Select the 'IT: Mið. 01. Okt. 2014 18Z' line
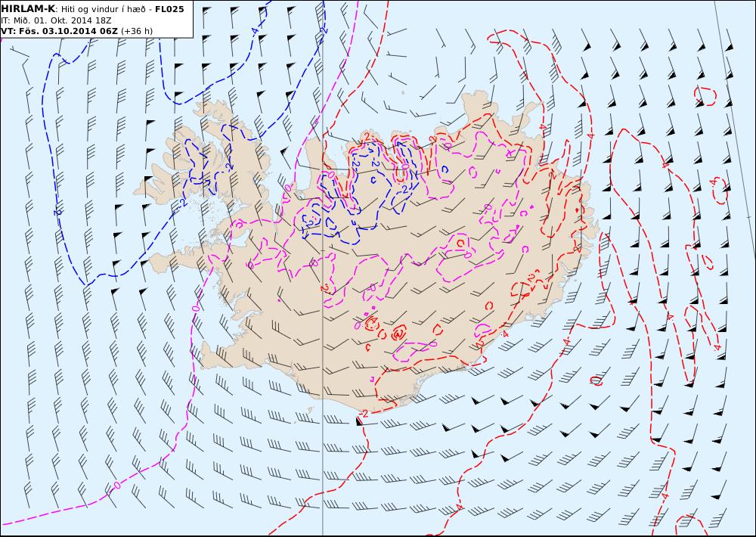This screenshot has width=756, height=537. (56, 20)
